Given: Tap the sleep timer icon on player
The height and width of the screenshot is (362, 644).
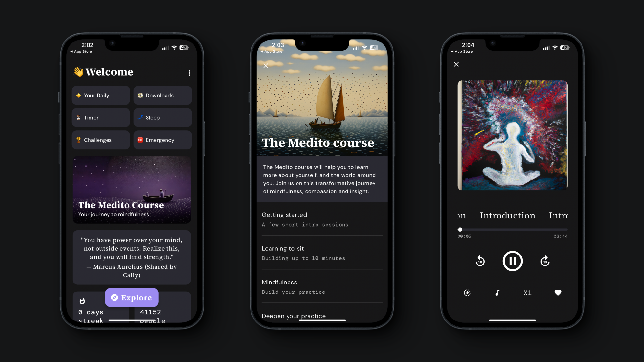Looking at the screenshot, I should coord(467,292).
